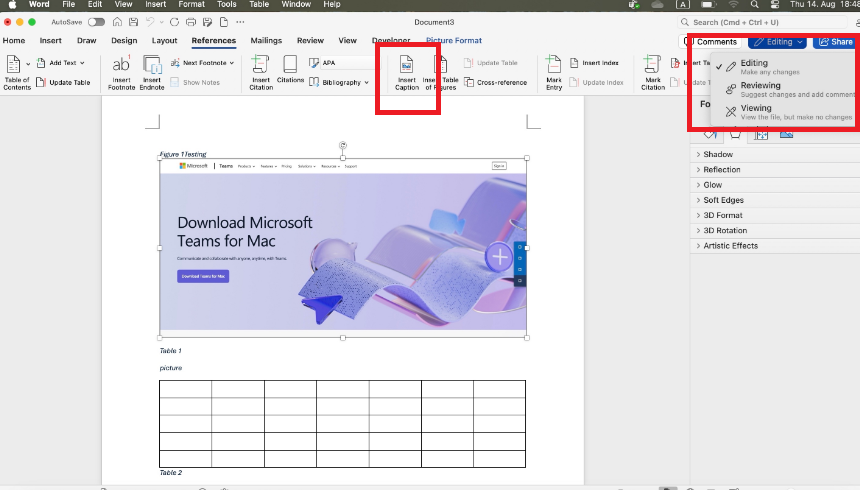
Task: Select Editing mode in the dropdown menu
Action: (784, 66)
